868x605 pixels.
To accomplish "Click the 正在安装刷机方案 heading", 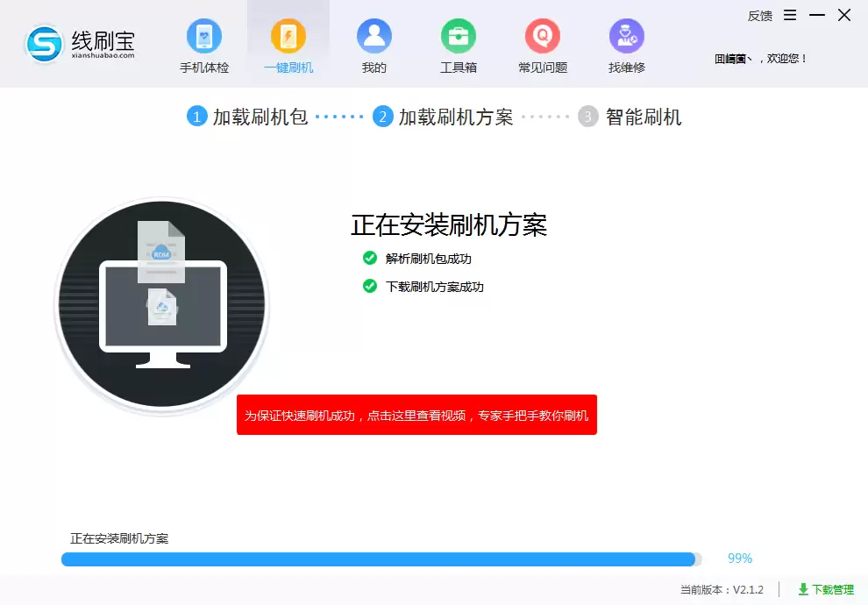I will coord(449,225).
